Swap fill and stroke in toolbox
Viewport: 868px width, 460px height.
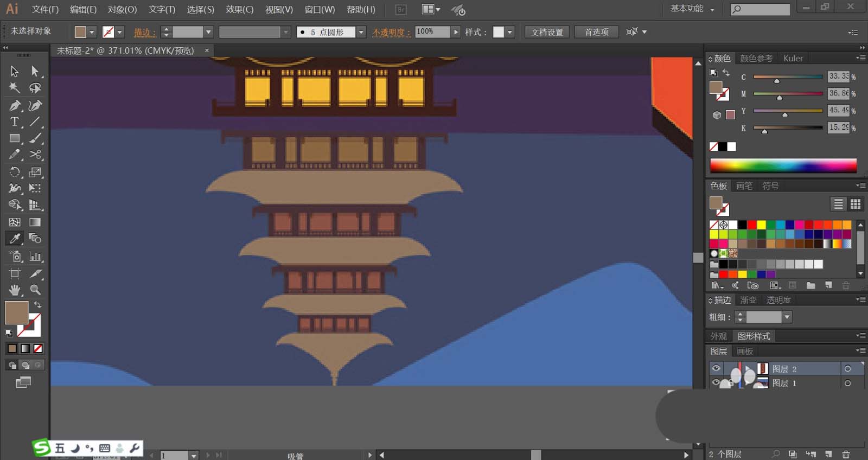pos(37,305)
